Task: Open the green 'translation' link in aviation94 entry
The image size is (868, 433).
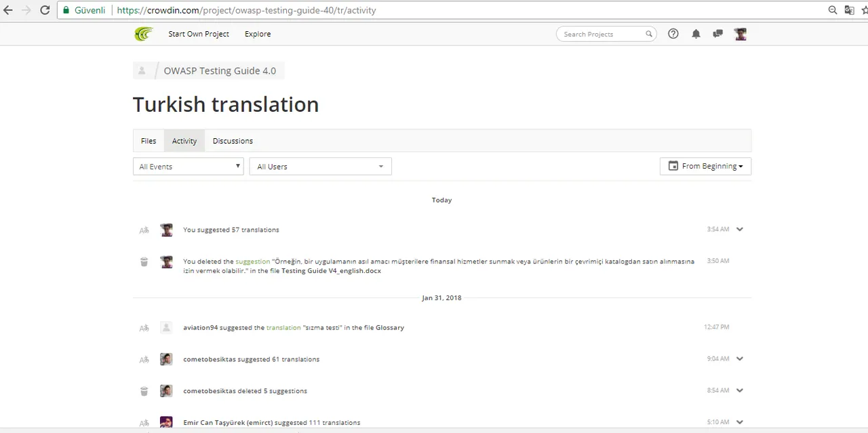Action: click(283, 328)
